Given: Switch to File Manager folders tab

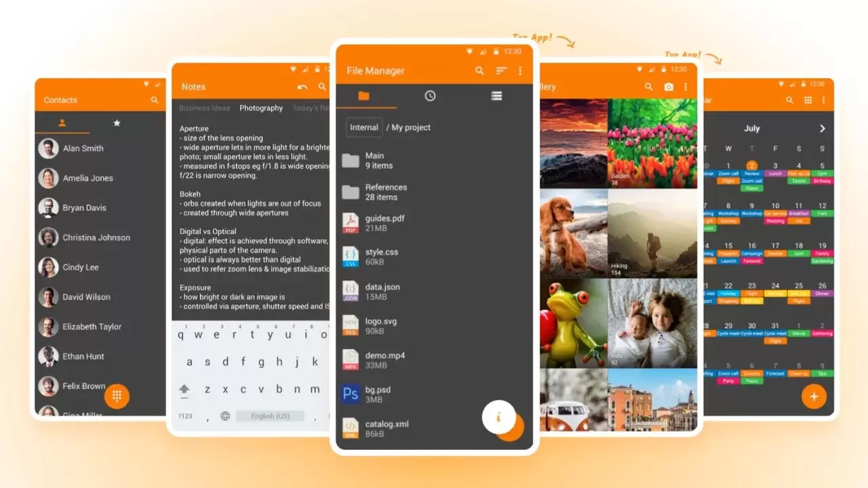Looking at the screenshot, I should pyautogui.click(x=363, y=96).
